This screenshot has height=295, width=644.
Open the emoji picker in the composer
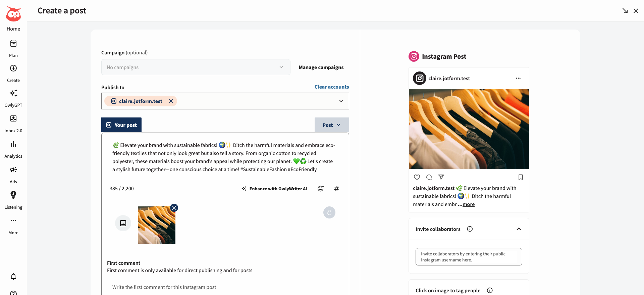click(321, 189)
